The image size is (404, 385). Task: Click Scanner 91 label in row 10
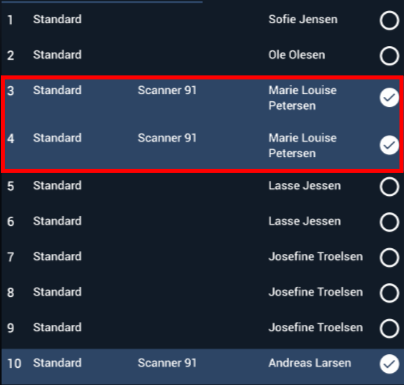[x=167, y=363]
